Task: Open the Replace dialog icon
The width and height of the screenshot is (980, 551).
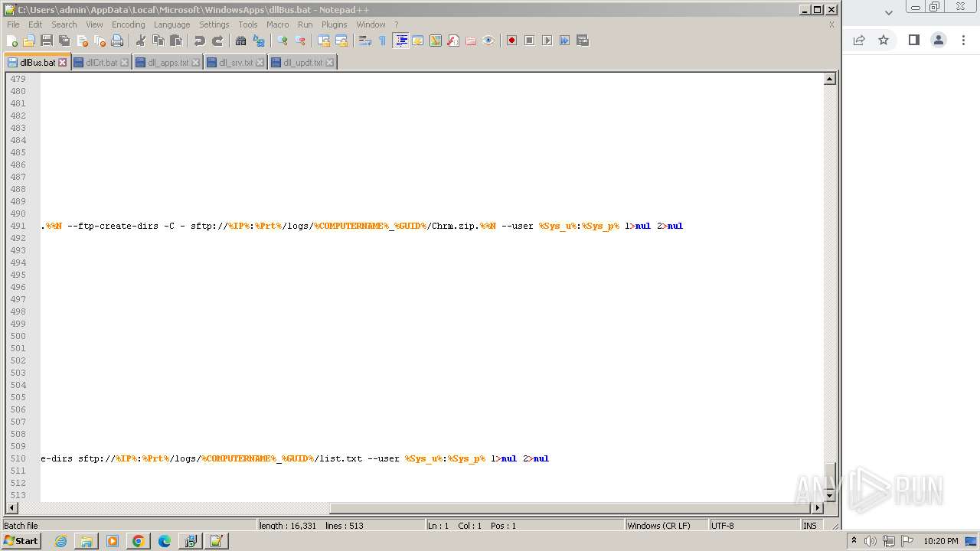Action: [x=259, y=41]
